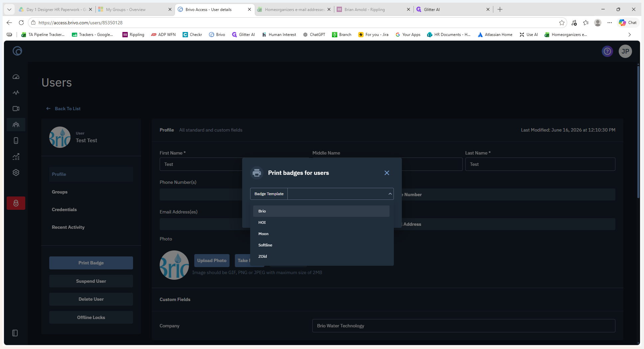Click the printer icon in badge dialog

[x=257, y=173]
